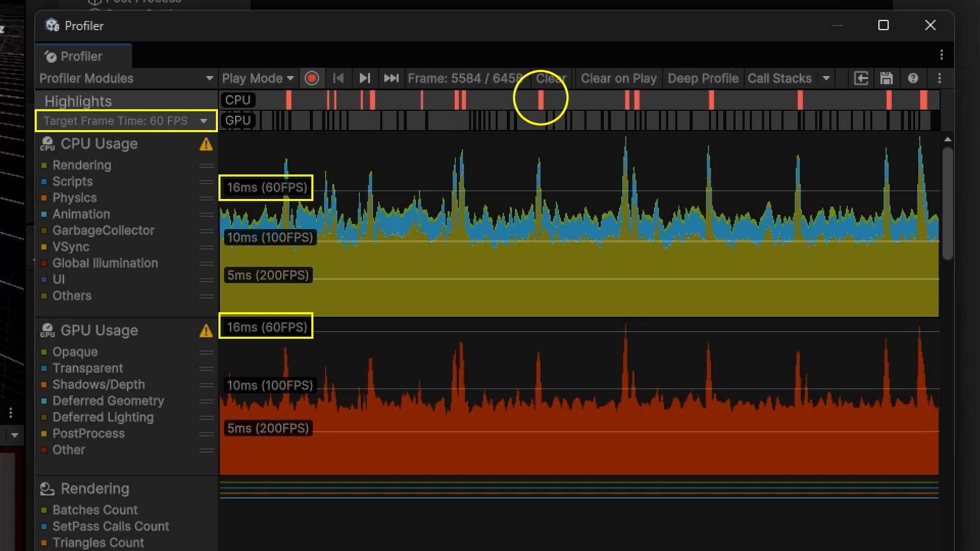This screenshot has height=551, width=980.
Task: Toggle Clear on Play
Action: (x=619, y=79)
